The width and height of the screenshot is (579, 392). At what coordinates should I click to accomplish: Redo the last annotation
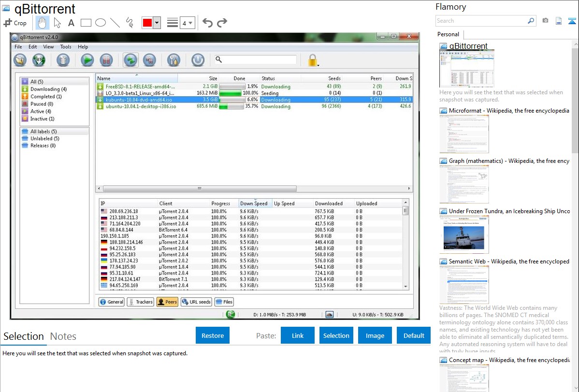pos(222,23)
